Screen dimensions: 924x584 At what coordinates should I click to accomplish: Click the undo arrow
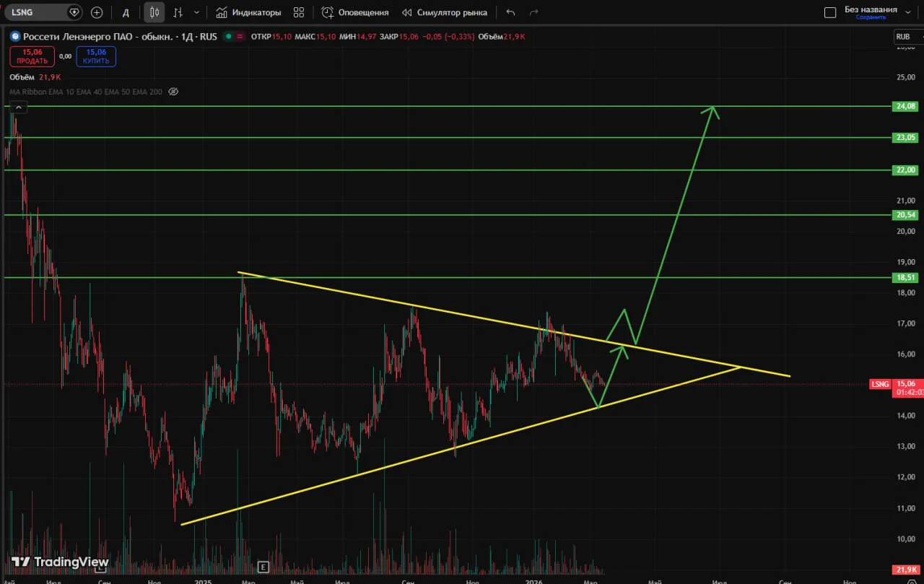(511, 12)
